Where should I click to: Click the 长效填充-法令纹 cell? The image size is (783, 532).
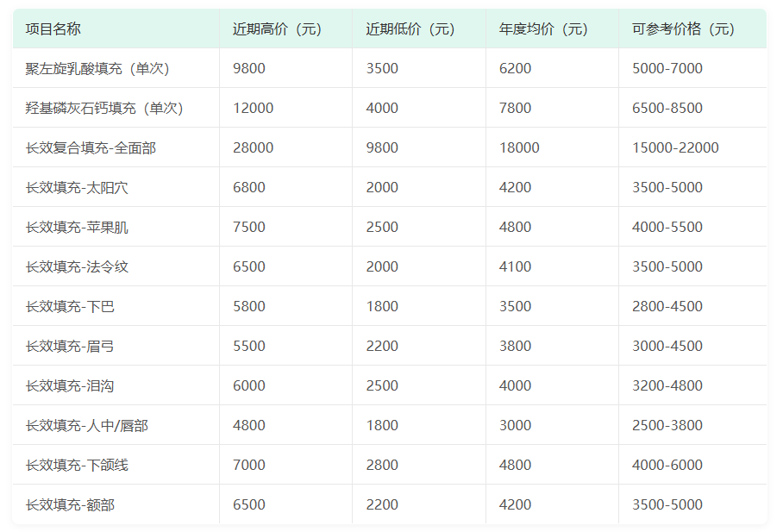click(77, 266)
